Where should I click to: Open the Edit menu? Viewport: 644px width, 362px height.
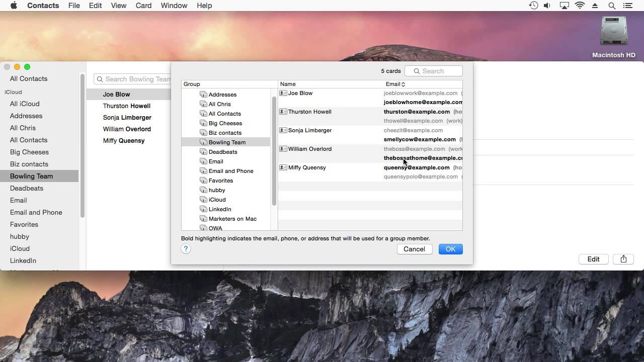95,6
